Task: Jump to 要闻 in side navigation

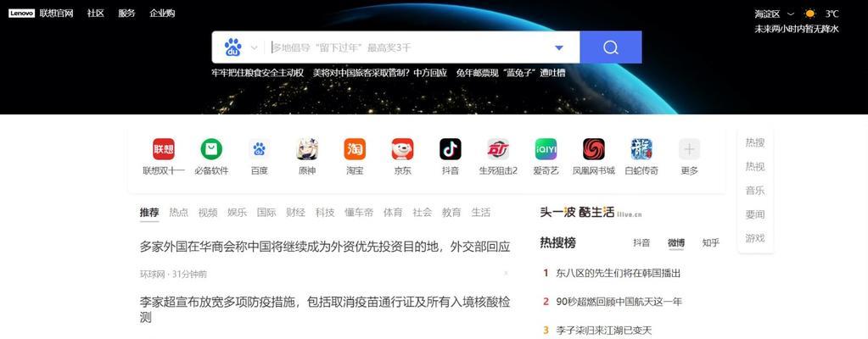Action: coord(755,214)
